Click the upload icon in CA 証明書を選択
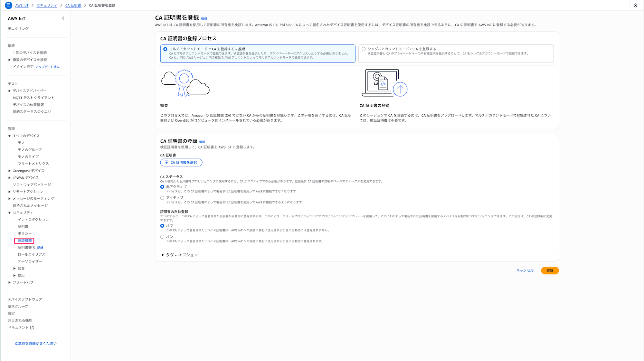The image size is (644, 361). (166, 163)
